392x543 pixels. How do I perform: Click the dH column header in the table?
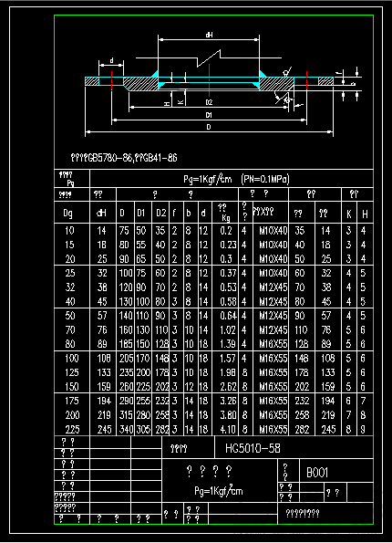[x=101, y=214]
